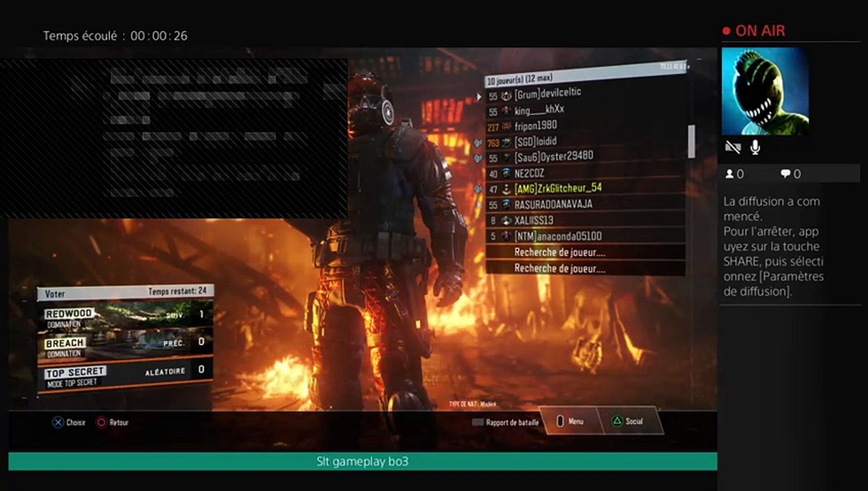868x491 pixels.
Task: Click the rank emblem beside XALIISS13
Action: 506,220
